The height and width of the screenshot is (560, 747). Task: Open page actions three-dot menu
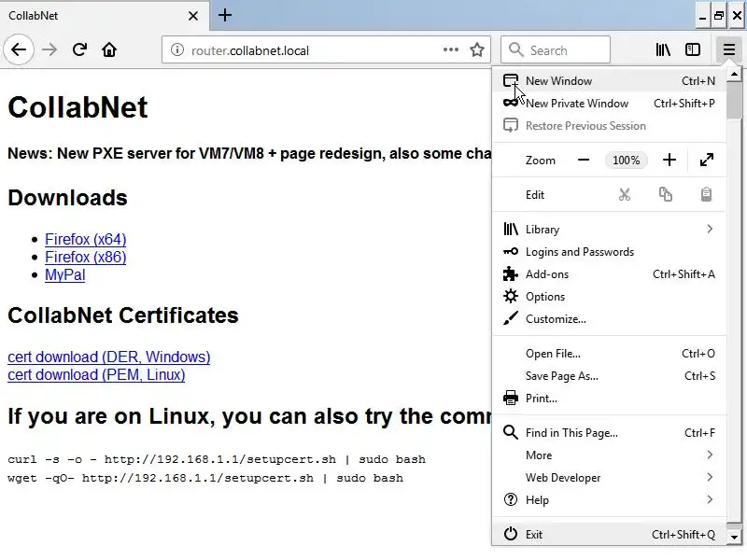(x=451, y=49)
